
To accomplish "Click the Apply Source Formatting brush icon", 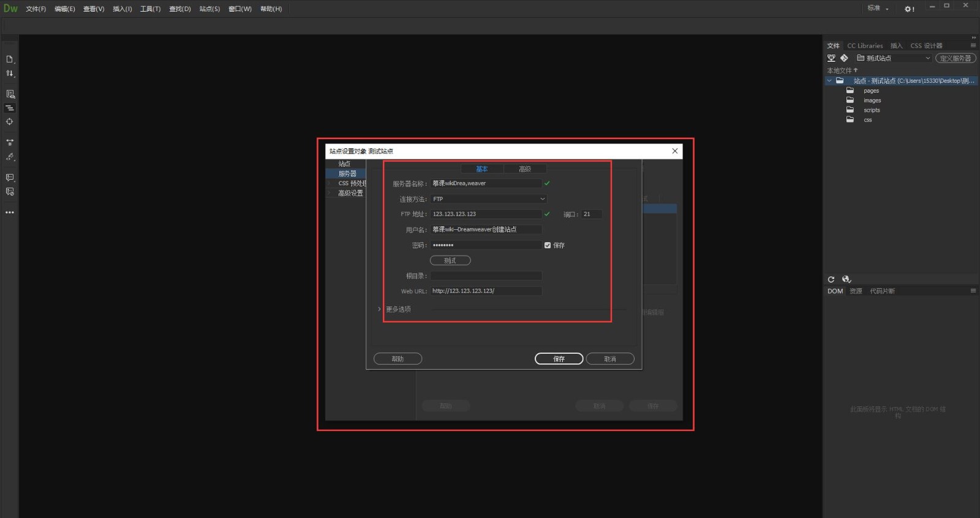I will click(10, 157).
